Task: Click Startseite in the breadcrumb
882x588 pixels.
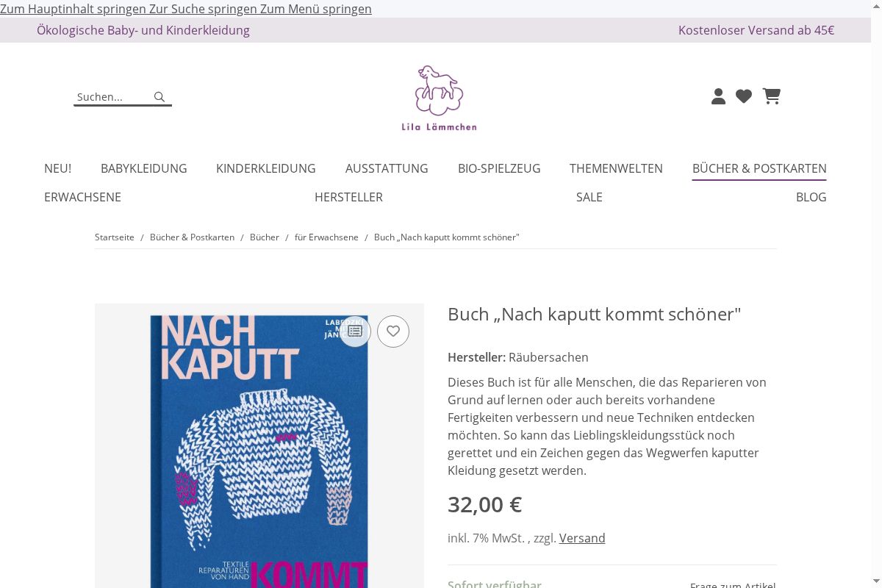Action: point(115,237)
